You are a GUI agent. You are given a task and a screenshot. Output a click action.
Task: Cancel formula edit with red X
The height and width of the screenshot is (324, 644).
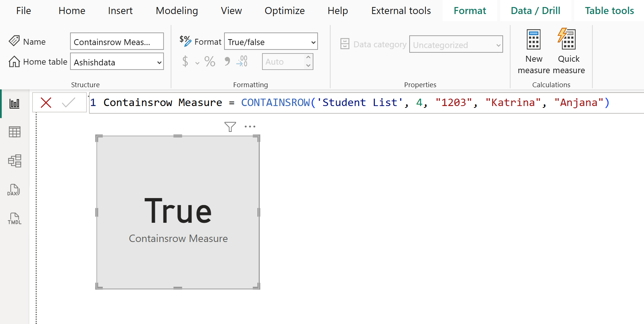[x=46, y=102]
